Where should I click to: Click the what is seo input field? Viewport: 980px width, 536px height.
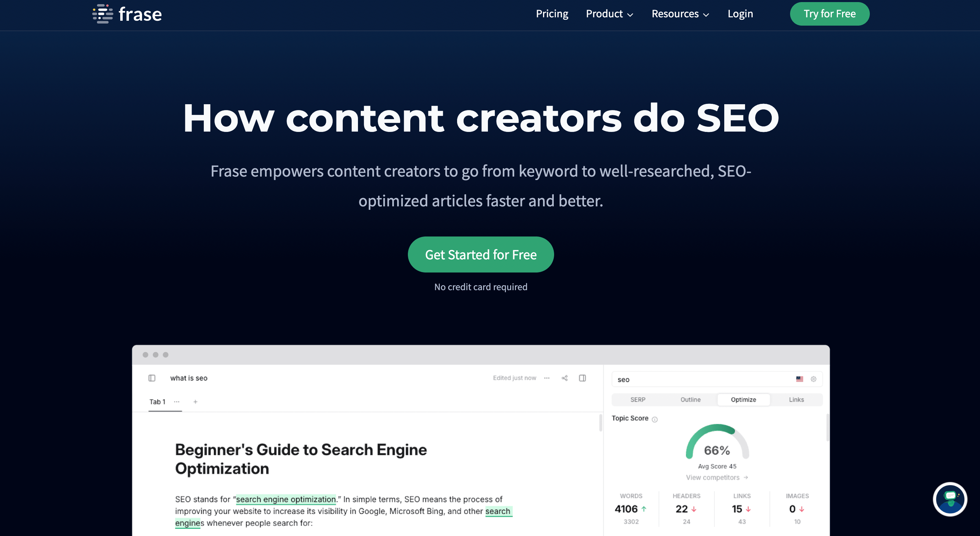point(188,377)
